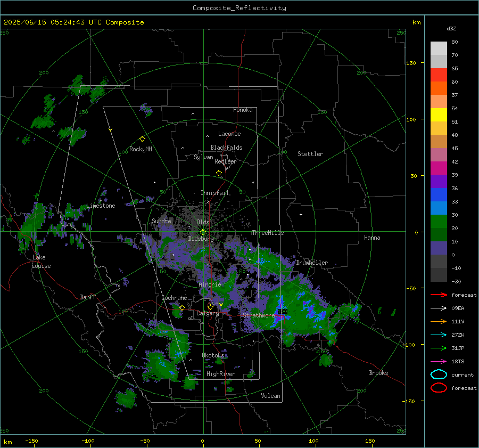This screenshot has width=479, height=448.
Task: Click the white cross marker west of Hanna
Action: [x=301, y=214]
